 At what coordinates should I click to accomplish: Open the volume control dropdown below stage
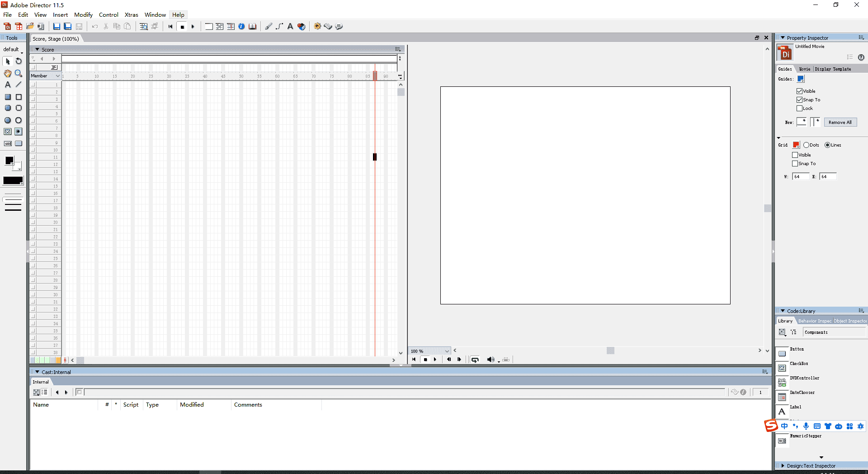click(x=492, y=360)
